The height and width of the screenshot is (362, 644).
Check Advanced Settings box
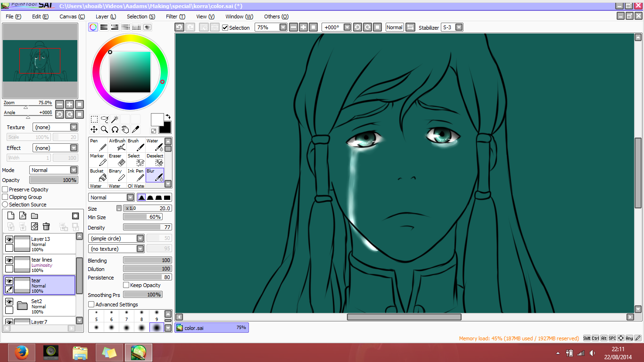[91, 304]
